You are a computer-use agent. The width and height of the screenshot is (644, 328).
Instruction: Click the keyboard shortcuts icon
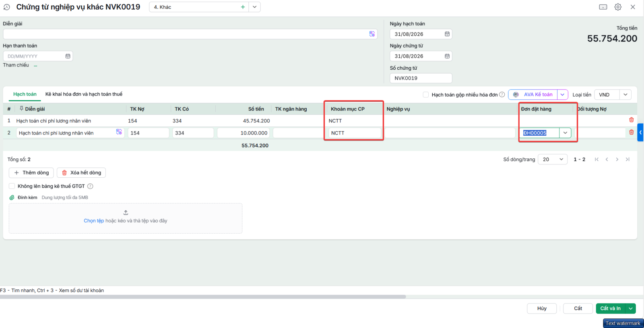pos(603,7)
